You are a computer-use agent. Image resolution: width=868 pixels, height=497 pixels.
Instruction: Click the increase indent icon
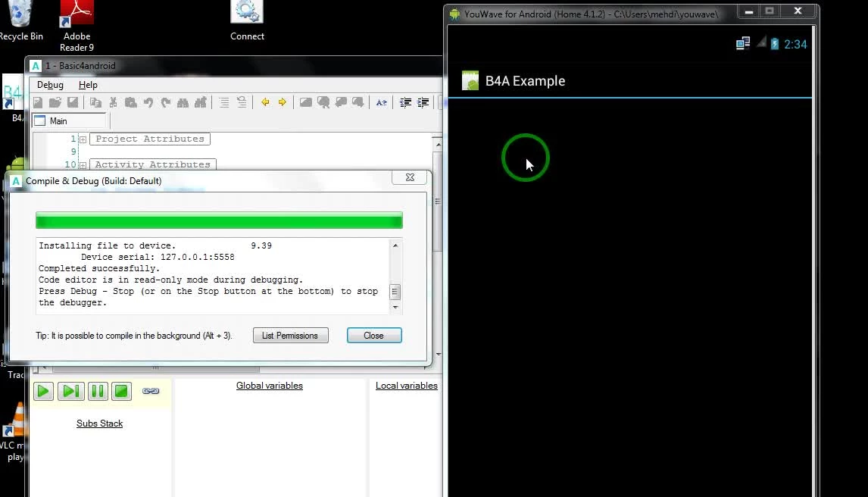[x=423, y=102]
